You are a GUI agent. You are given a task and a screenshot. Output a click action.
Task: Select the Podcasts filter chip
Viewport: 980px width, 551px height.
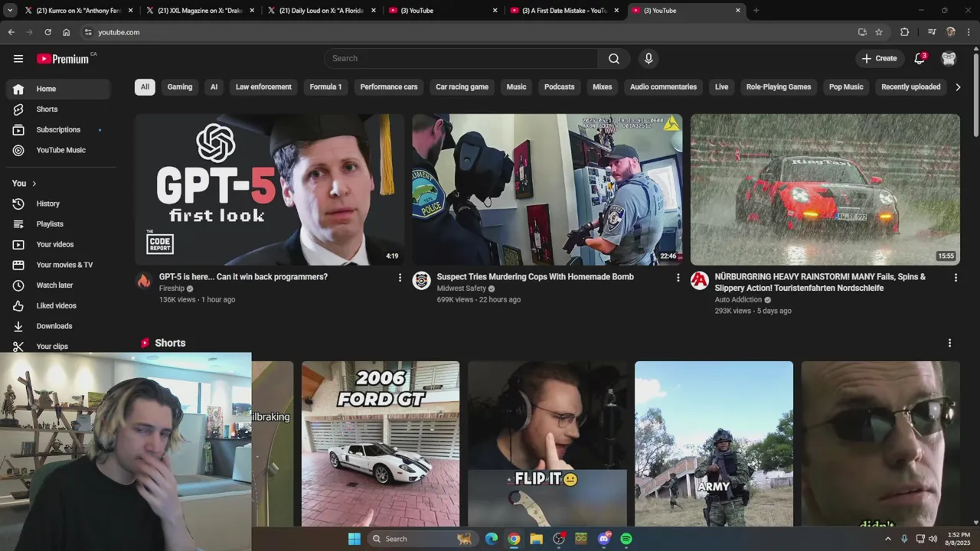pos(559,87)
